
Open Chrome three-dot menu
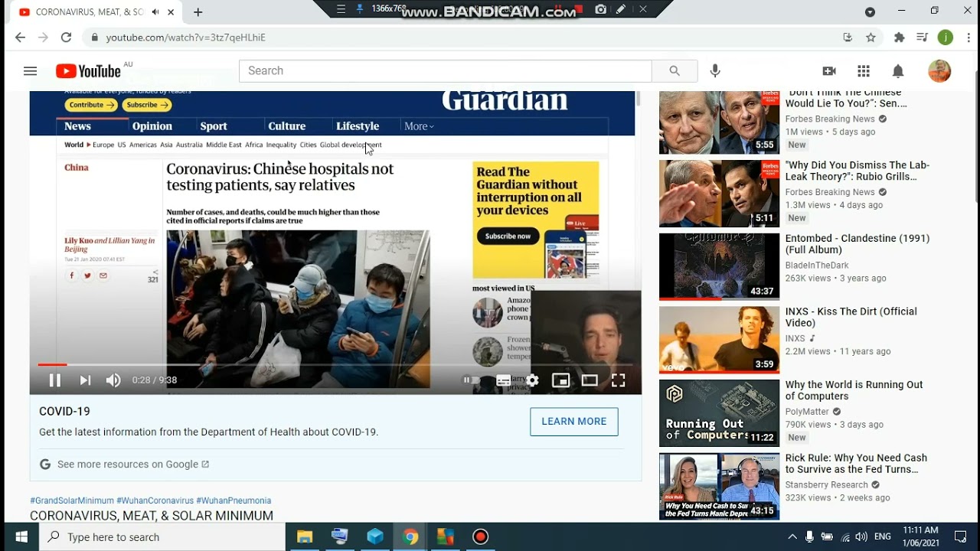coord(969,37)
